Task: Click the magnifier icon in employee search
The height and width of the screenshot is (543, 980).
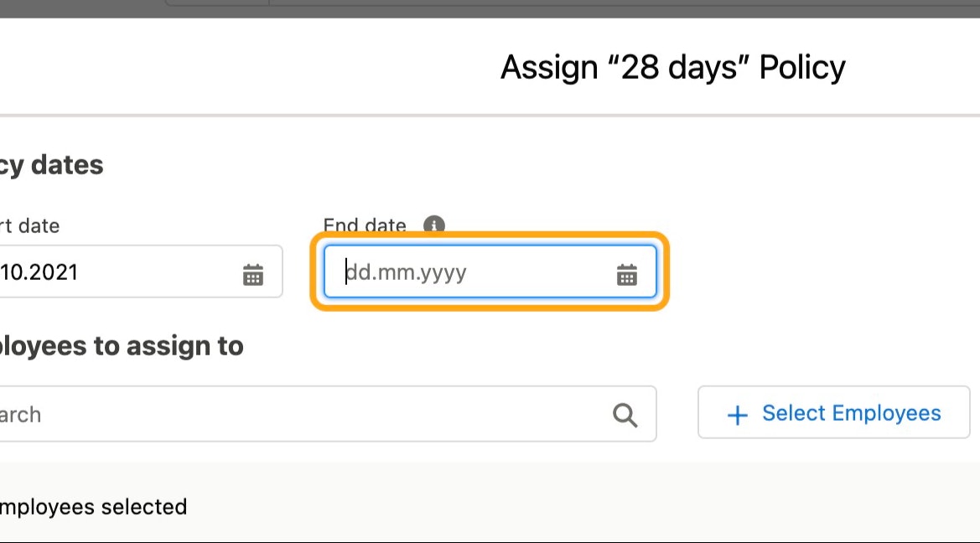Action: pos(625,415)
